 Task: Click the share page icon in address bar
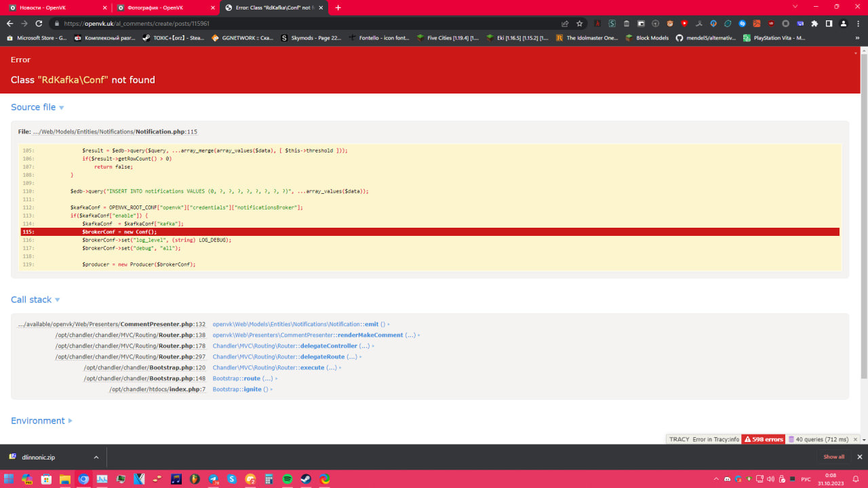coord(565,23)
